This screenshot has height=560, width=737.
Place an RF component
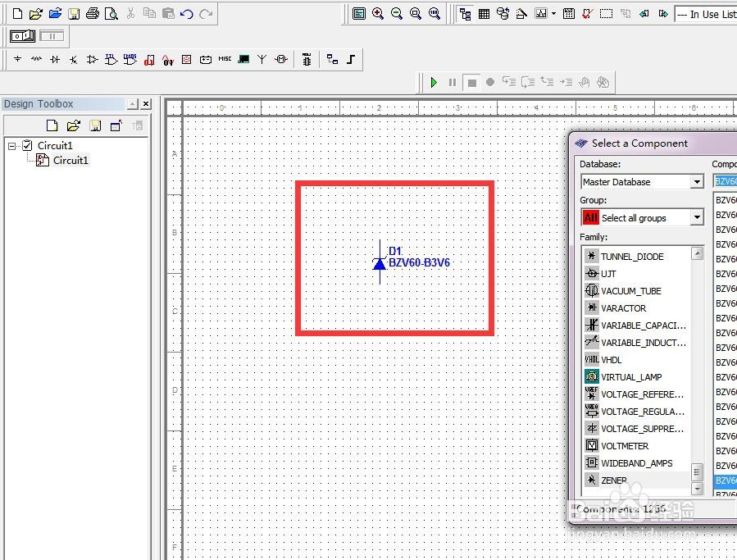(262, 59)
